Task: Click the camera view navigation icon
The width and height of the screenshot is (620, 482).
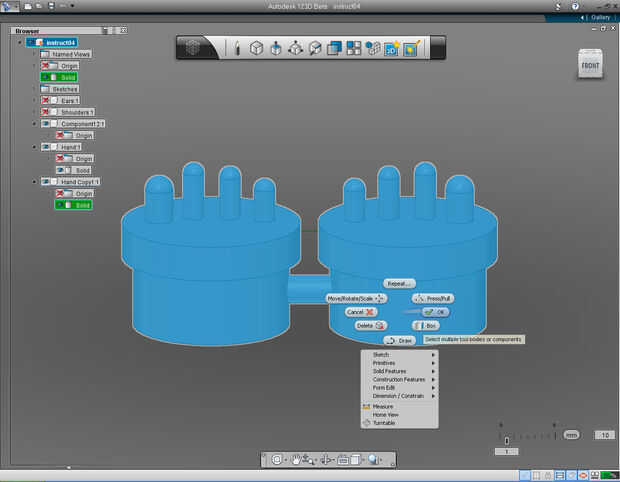Action: [x=343, y=460]
